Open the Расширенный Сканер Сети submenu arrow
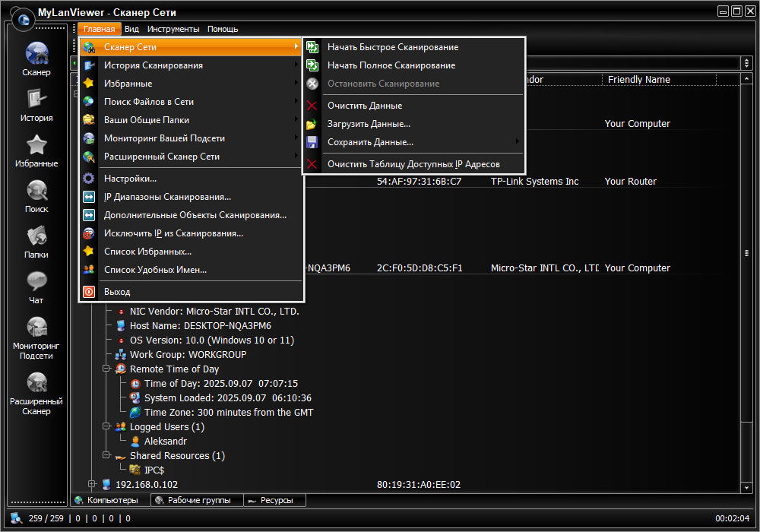 point(296,156)
